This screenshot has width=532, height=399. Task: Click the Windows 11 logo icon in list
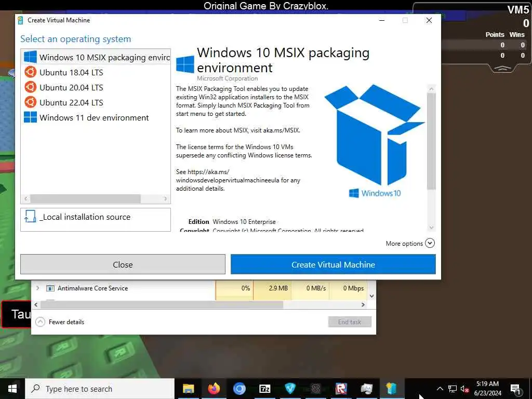click(30, 117)
